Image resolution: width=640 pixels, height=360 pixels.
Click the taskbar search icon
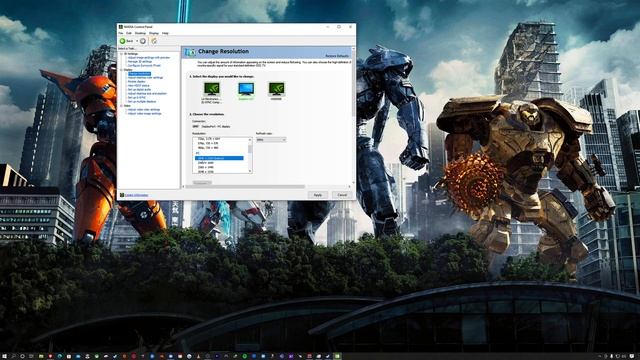[13, 356]
